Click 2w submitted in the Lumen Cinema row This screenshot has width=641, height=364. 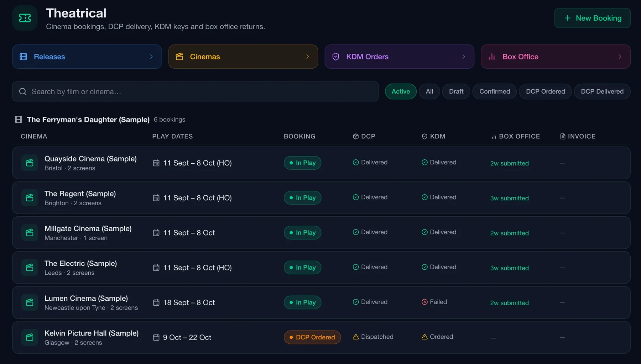(x=509, y=303)
